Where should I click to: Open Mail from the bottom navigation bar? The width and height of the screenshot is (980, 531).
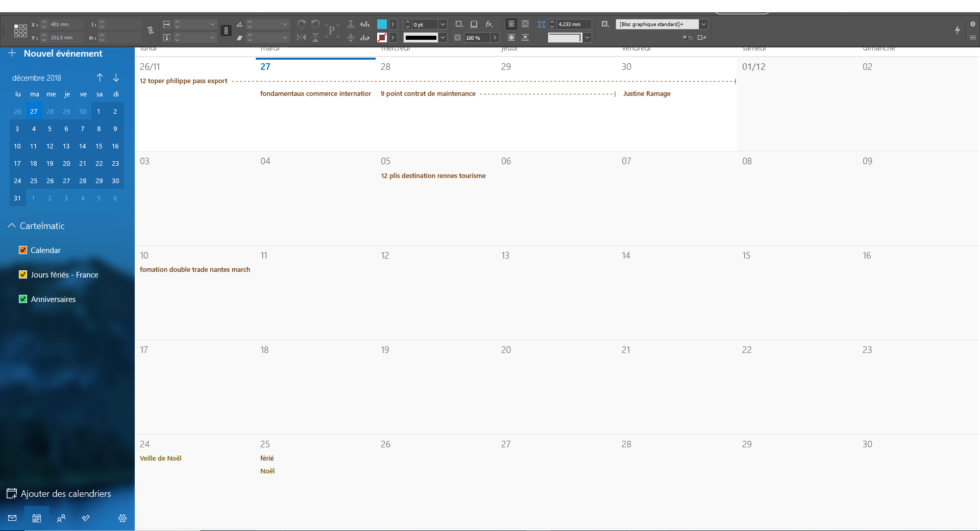(x=12, y=518)
